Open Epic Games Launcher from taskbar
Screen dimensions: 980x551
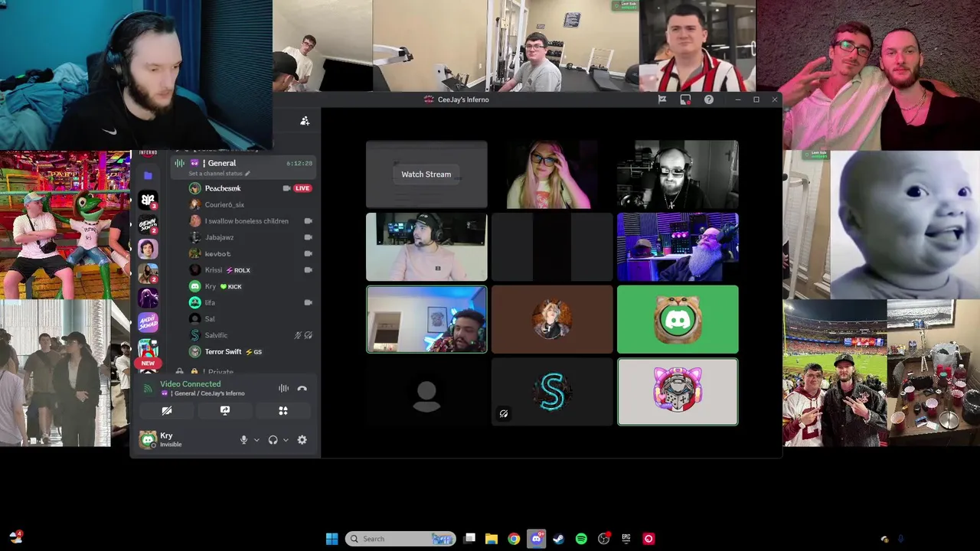coord(626,539)
